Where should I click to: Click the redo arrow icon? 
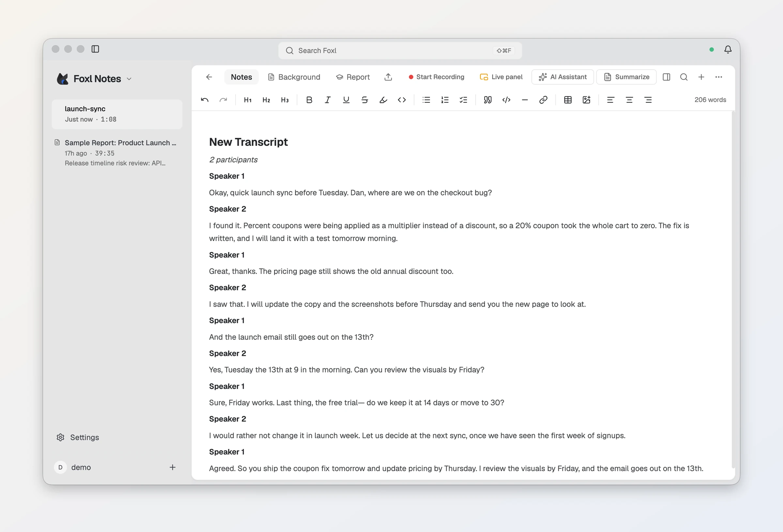(x=223, y=100)
